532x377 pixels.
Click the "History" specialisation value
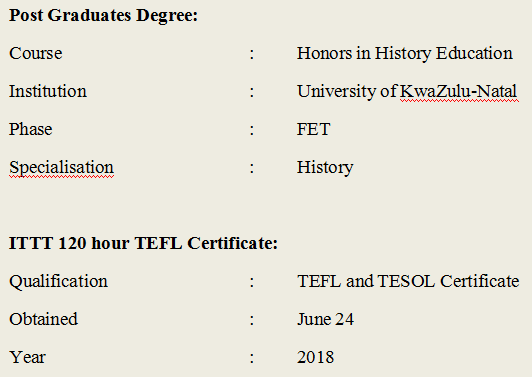pyautogui.click(x=325, y=168)
